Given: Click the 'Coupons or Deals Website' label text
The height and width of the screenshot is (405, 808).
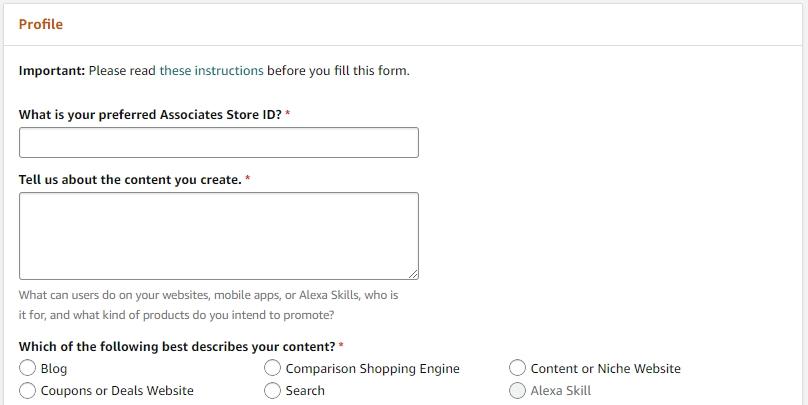Looking at the screenshot, I should [117, 390].
